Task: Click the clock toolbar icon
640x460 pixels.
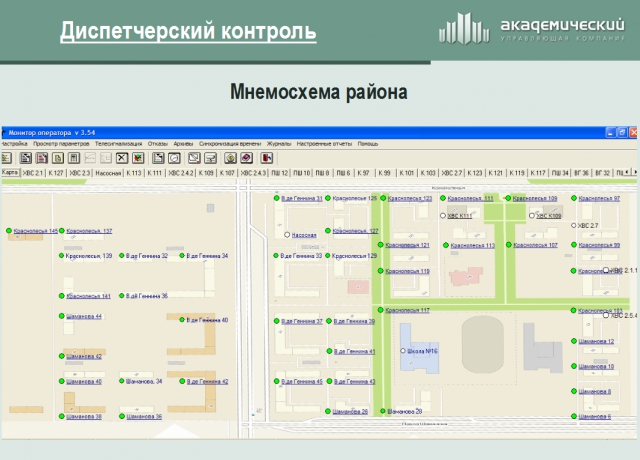Action: [x=174, y=158]
